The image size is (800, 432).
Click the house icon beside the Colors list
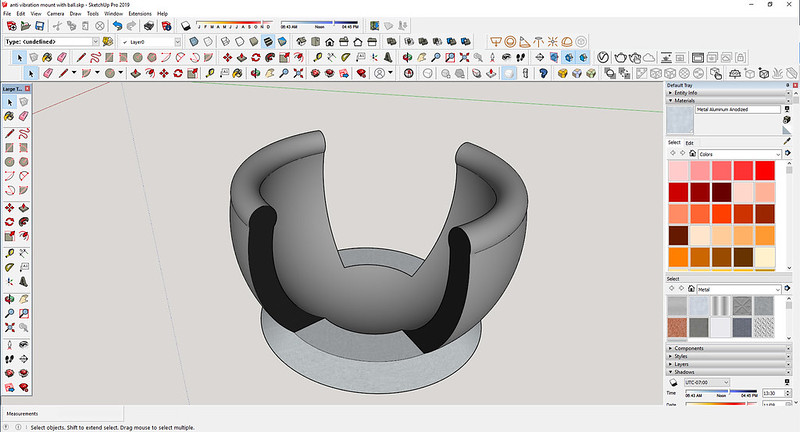[x=692, y=154]
